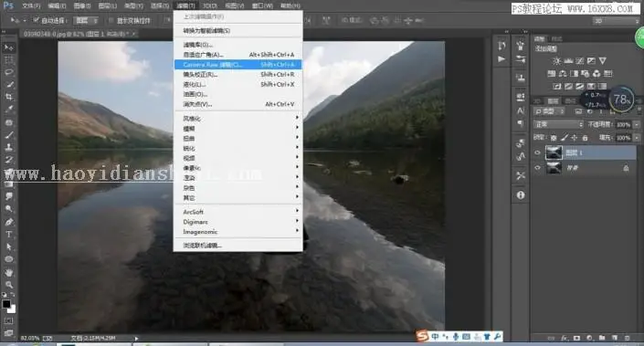Image resolution: width=644 pixels, height=346 pixels.
Task: Choose 液化(L)... from the filter menu
Action: (238, 84)
